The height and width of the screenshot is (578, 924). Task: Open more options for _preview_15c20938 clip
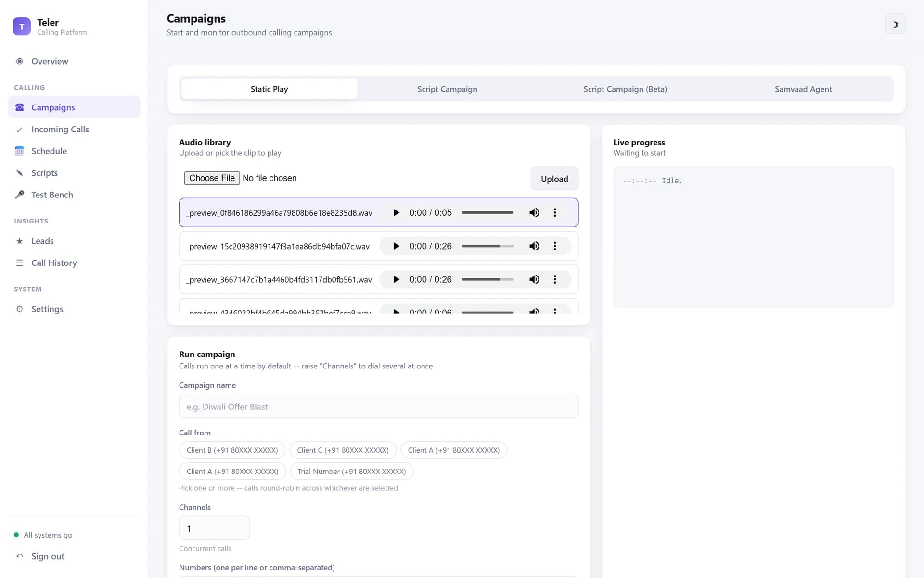(x=555, y=246)
